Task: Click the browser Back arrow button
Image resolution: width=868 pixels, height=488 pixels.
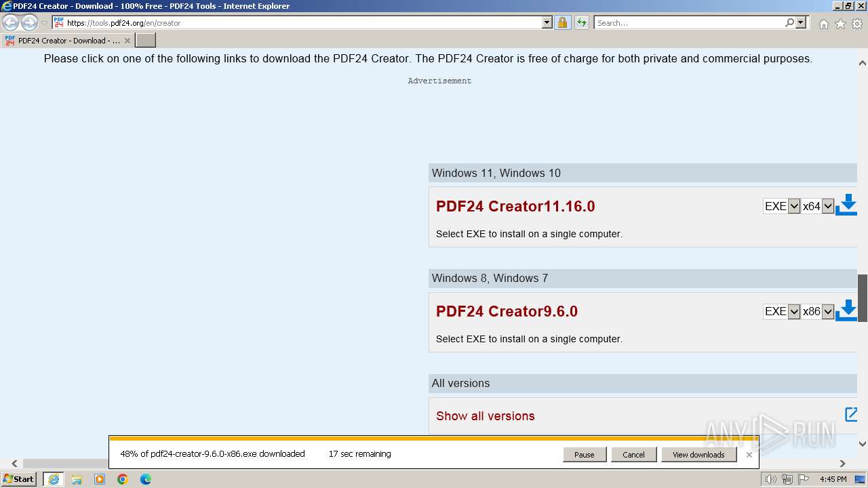Action: click(10, 22)
